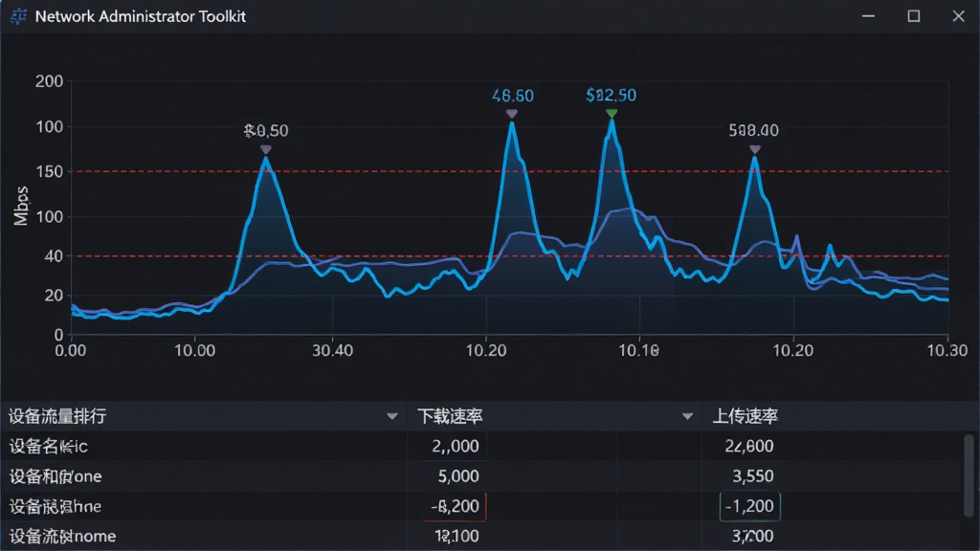
Task: Click the upload value 3,700
Action: pyautogui.click(x=752, y=536)
